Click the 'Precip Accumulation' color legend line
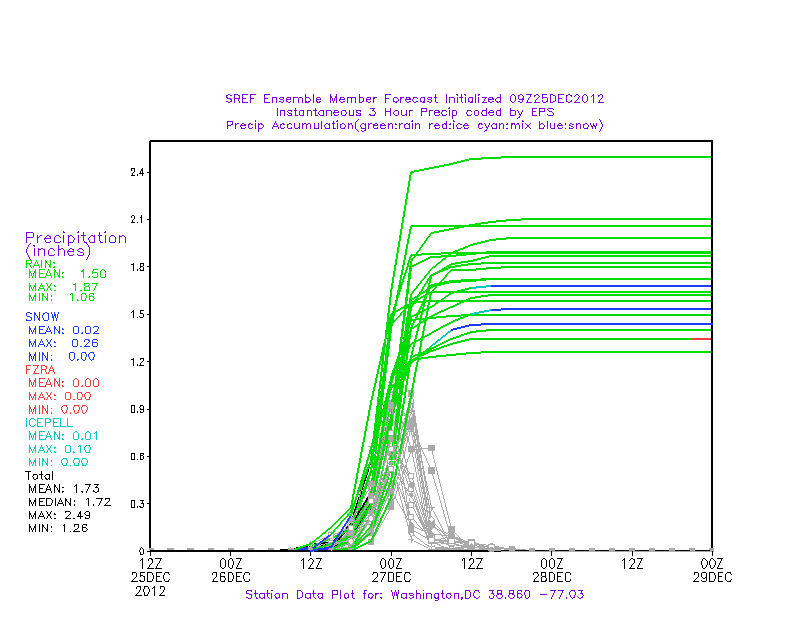 [414, 125]
